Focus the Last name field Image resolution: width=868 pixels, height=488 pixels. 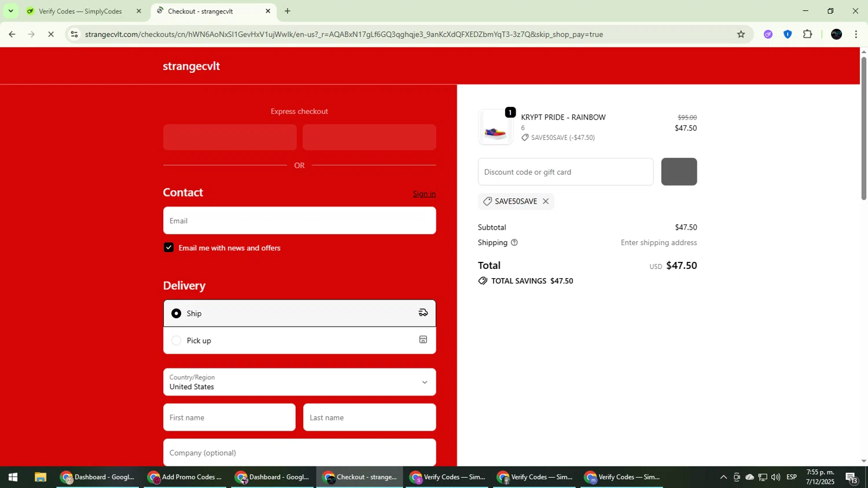pyautogui.click(x=369, y=417)
